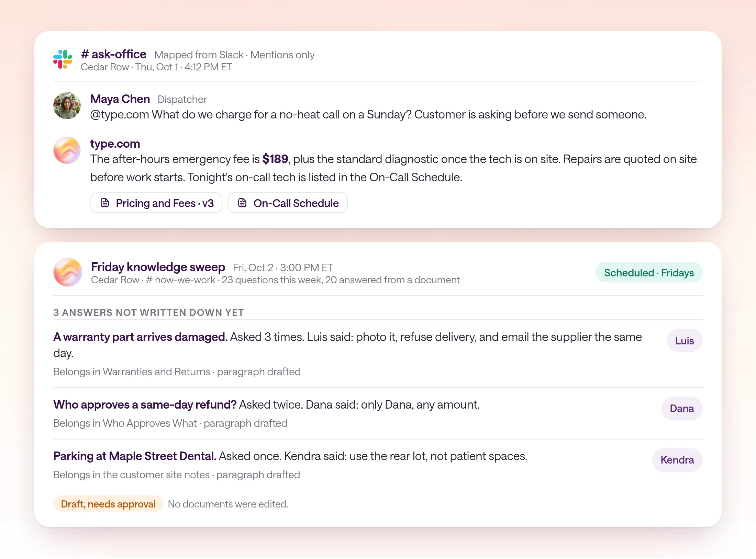The image size is (756, 559).
Task: Click 'Belongs in the customer site notes' line
Action: [x=177, y=475]
